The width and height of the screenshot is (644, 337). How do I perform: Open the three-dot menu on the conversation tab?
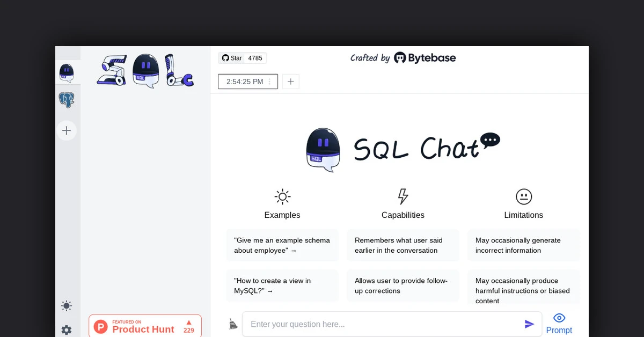(x=270, y=81)
